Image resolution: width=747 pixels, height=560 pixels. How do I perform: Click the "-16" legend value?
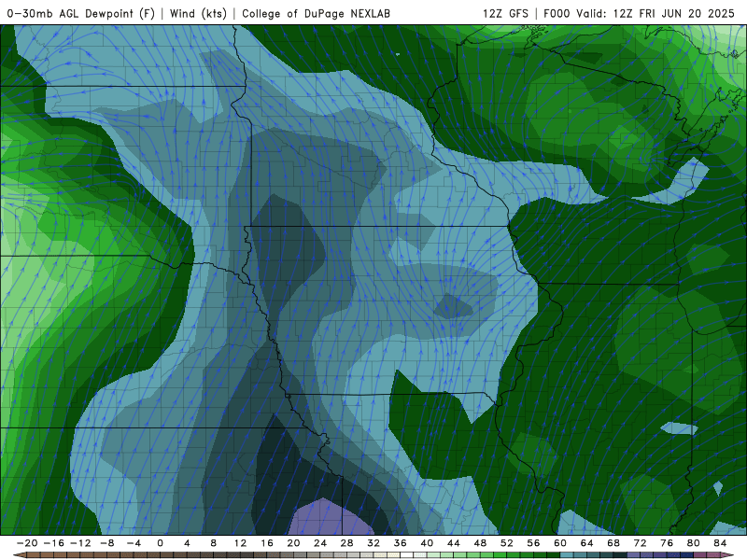tap(53, 543)
